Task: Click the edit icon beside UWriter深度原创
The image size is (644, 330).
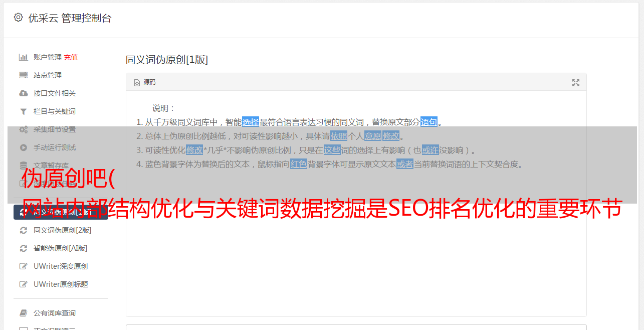Action: click(23, 266)
